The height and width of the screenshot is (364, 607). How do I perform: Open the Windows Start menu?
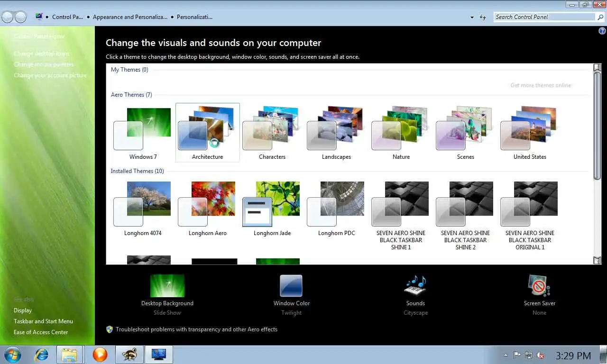point(13,355)
